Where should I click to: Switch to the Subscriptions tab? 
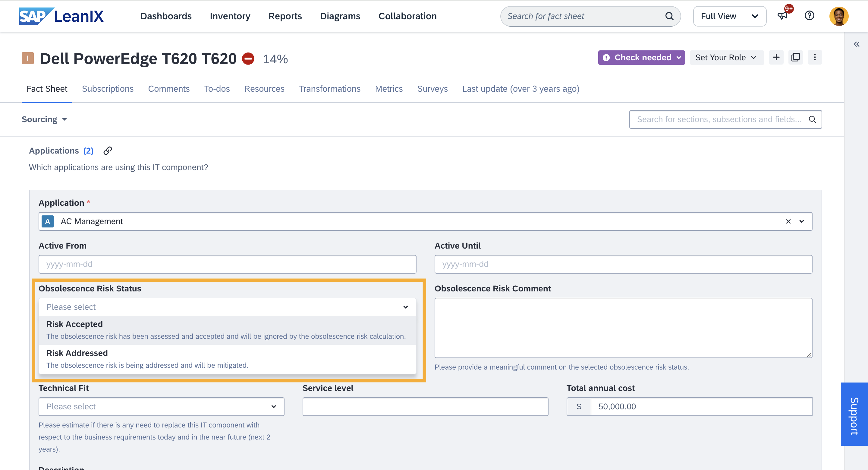[x=108, y=89]
